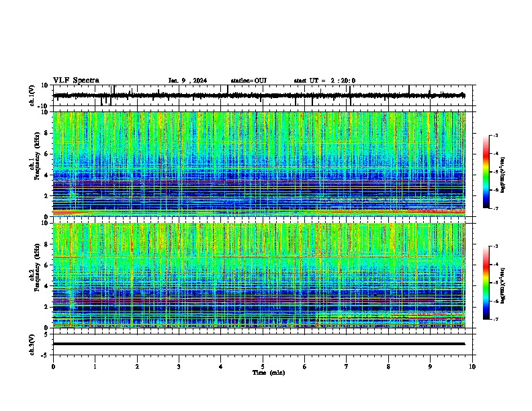Click inside the ch.2 spectrogram panel

pyautogui.click(x=259, y=275)
